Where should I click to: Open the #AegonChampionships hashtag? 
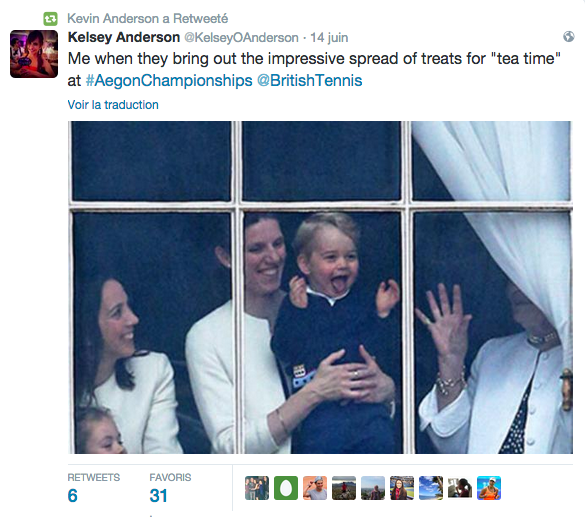(x=169, y=81)
